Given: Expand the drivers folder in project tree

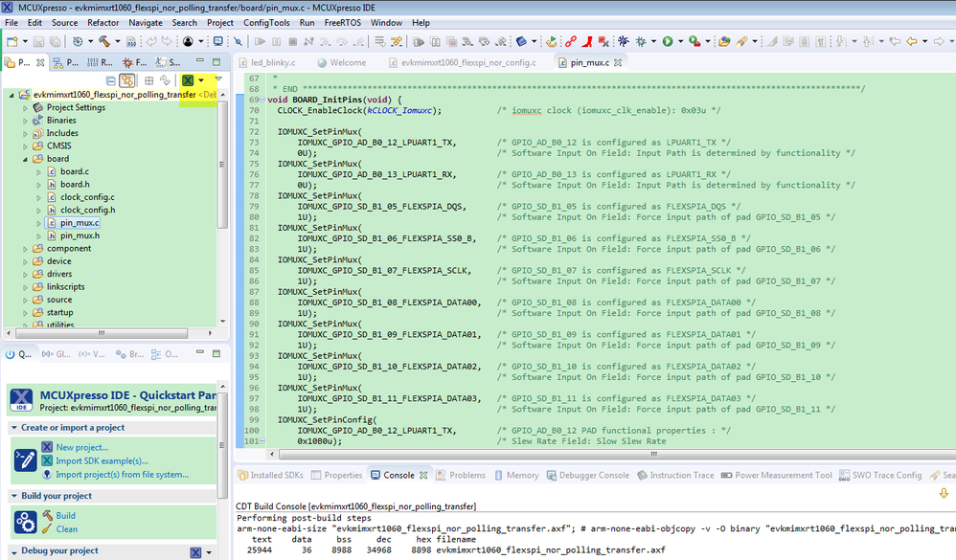Looking at the screenshot, I should 26,275.
